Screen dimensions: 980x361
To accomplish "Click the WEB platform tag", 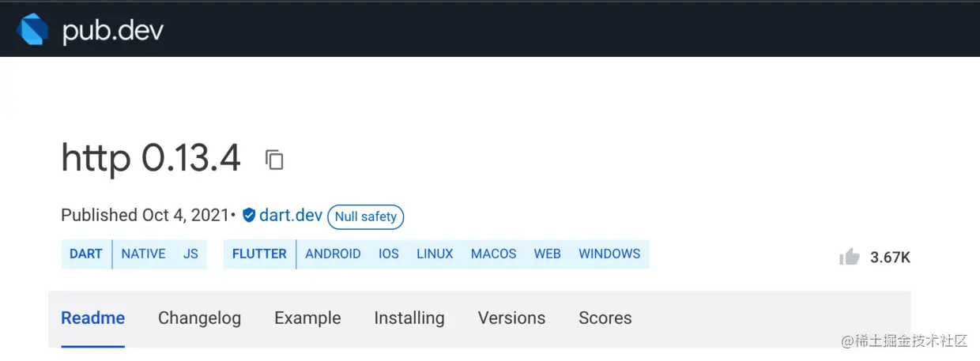I will pyautogui.click(x=547, y=254).
